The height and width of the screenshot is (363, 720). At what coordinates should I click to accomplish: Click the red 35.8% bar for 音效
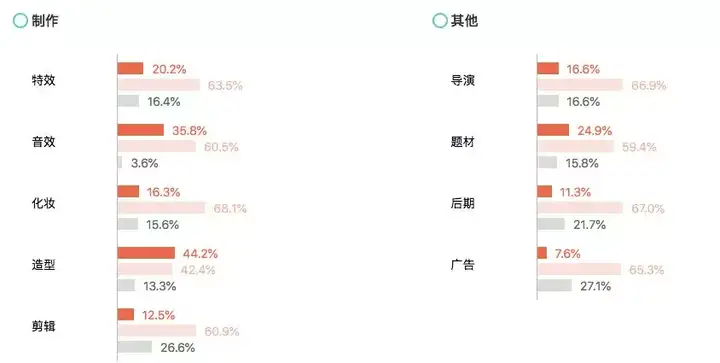pos(141,130)
